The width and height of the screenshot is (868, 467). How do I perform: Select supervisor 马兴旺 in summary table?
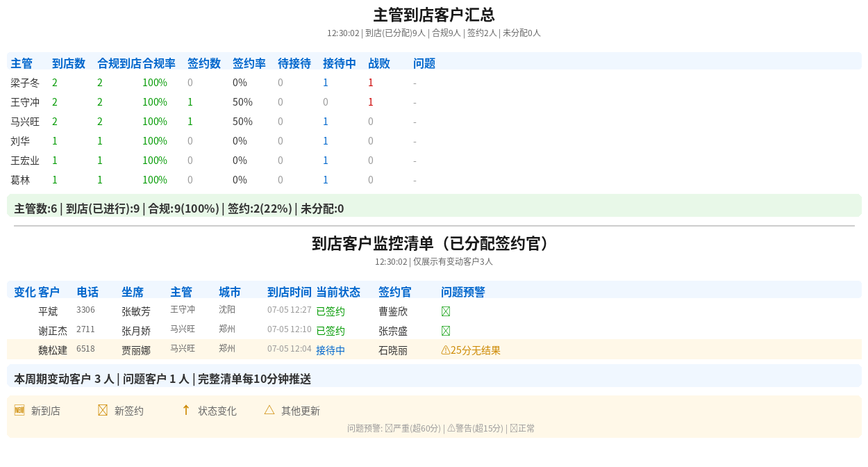(25, 122)
